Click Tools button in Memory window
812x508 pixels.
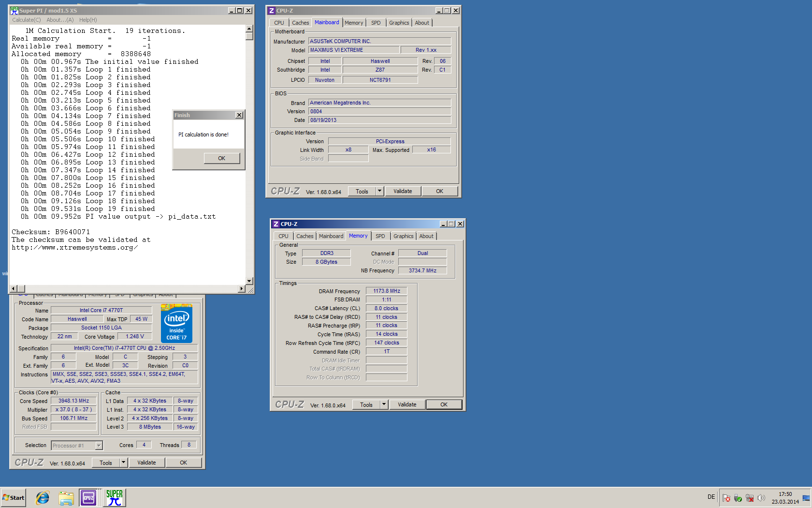click(366, 404)
